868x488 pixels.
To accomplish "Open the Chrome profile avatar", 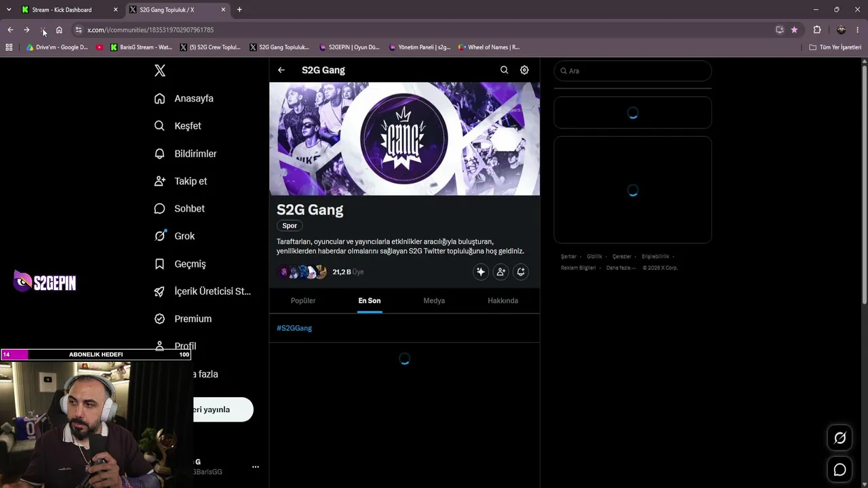I will click(x=841, y=30).
